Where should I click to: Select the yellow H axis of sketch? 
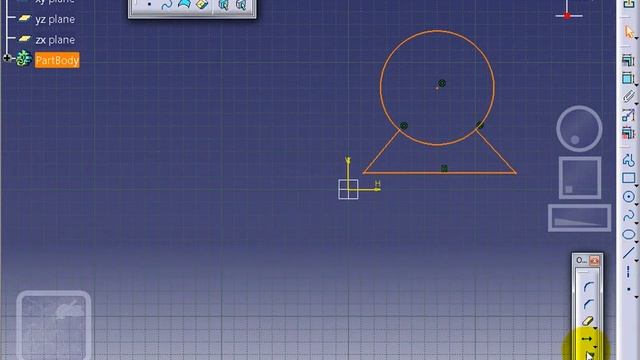tap(368, 189)
